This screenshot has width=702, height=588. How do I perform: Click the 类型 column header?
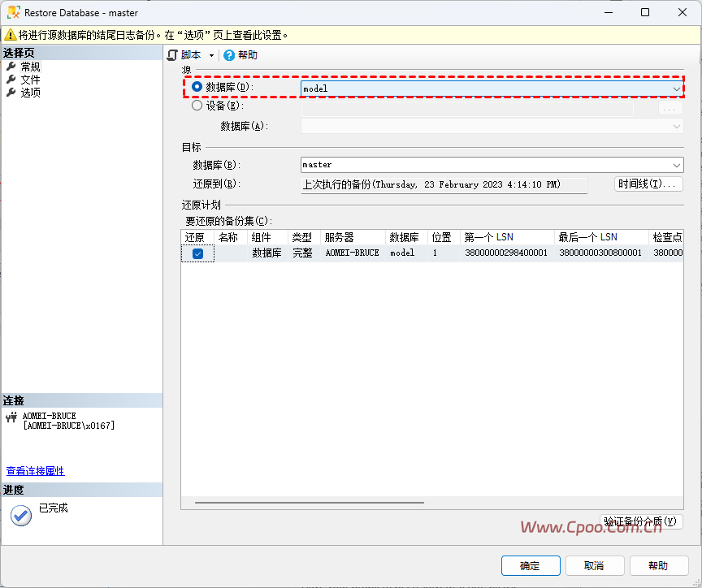click(x=304, y=237)
